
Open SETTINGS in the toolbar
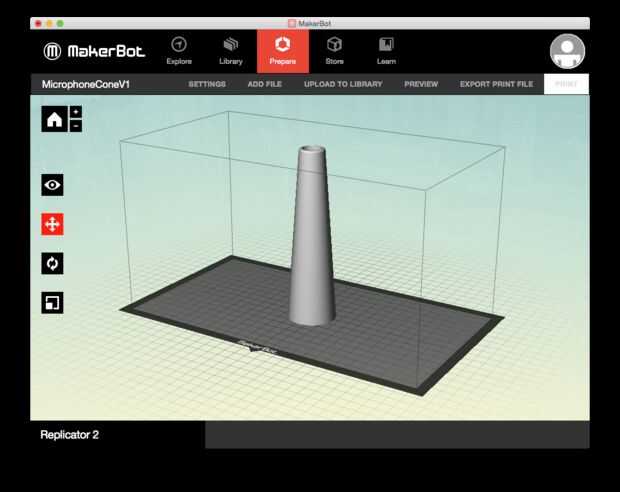coord(207,84)
